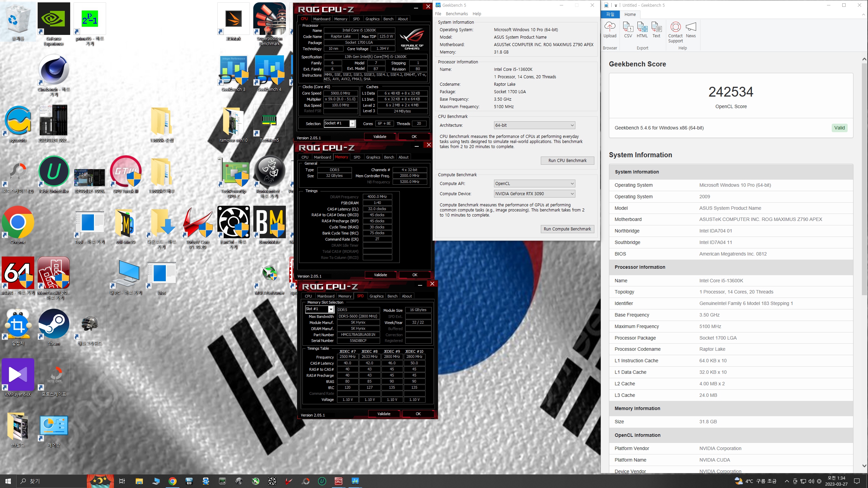The image size is (868, 488).
Task: Open File Explorer from the taskbar
Action: click(139, 481)
